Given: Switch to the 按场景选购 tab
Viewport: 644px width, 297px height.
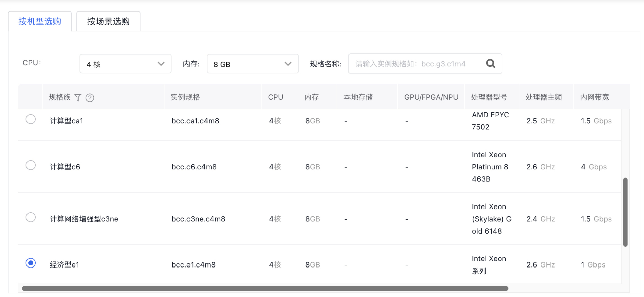Looking at the screenshot, I should coord(108,21).
